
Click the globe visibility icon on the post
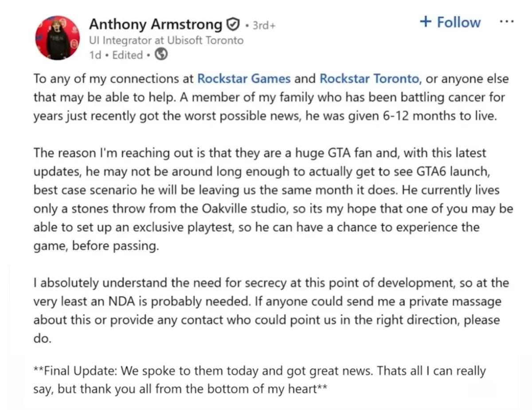160,55
